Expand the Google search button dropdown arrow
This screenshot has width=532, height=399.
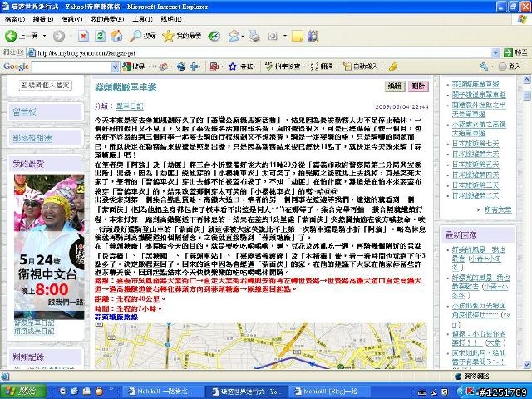tap(148, 66)
